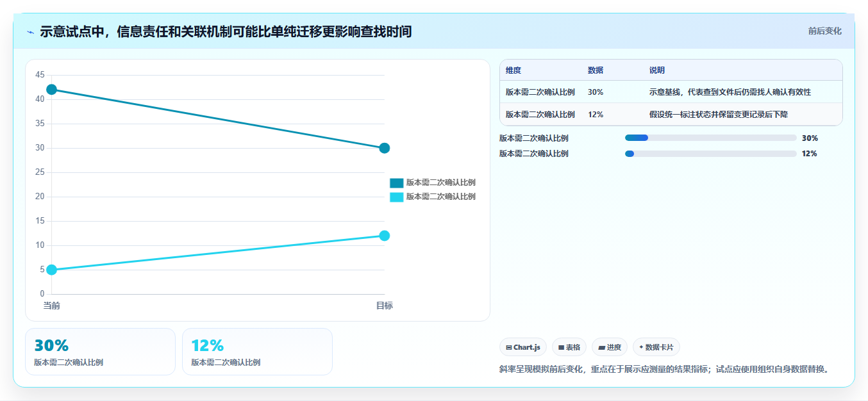Click the progress bar showing 12%

710,154
